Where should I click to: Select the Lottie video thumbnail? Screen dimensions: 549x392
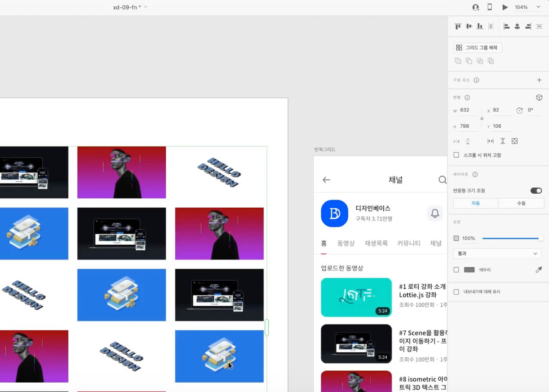pos(356,298)
